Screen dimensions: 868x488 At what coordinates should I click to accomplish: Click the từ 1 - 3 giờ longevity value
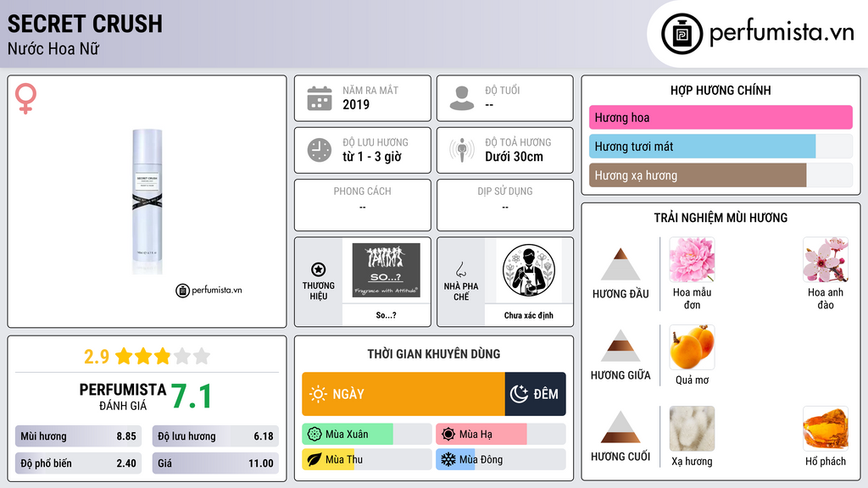coord(371,157)
